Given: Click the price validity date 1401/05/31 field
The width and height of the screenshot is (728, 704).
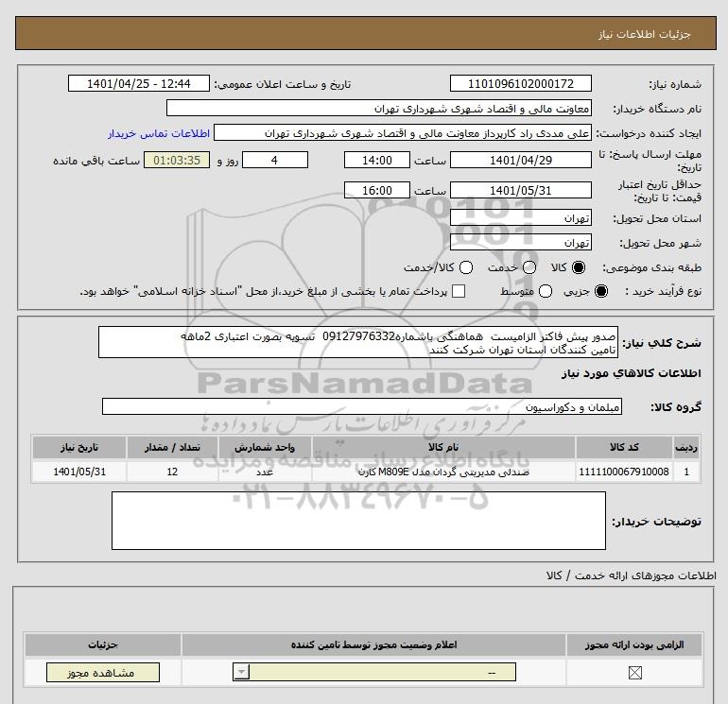Looking at the screenshot, I should click(520, 190).
